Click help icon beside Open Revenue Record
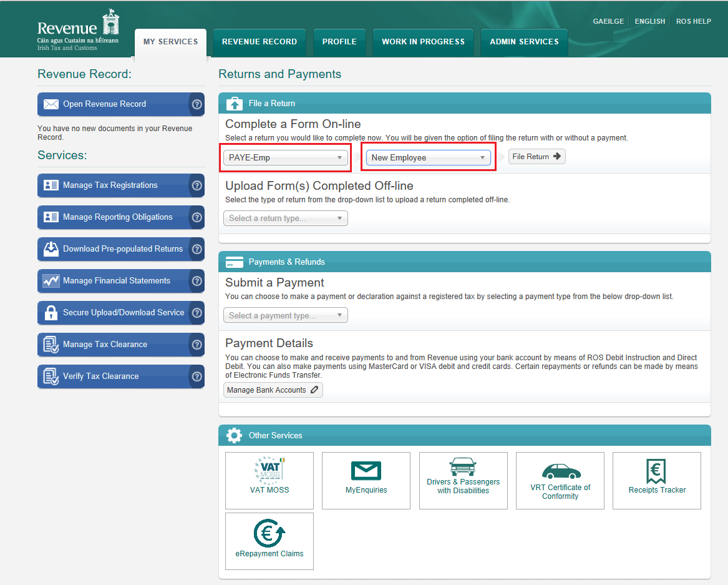 (x=197, y=104)
